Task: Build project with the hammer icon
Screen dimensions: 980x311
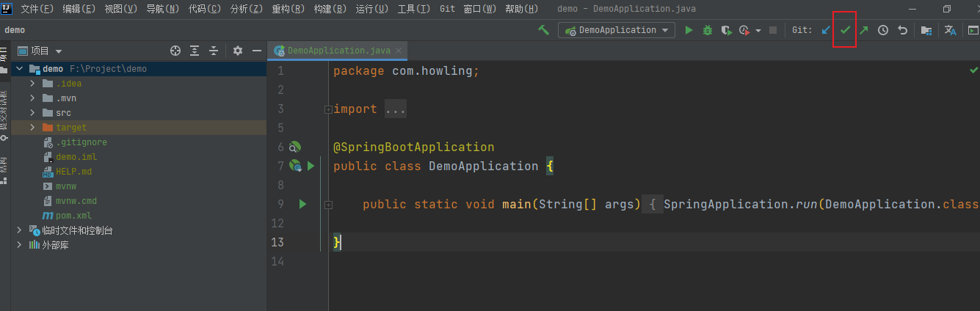Action: coord(544,30)
